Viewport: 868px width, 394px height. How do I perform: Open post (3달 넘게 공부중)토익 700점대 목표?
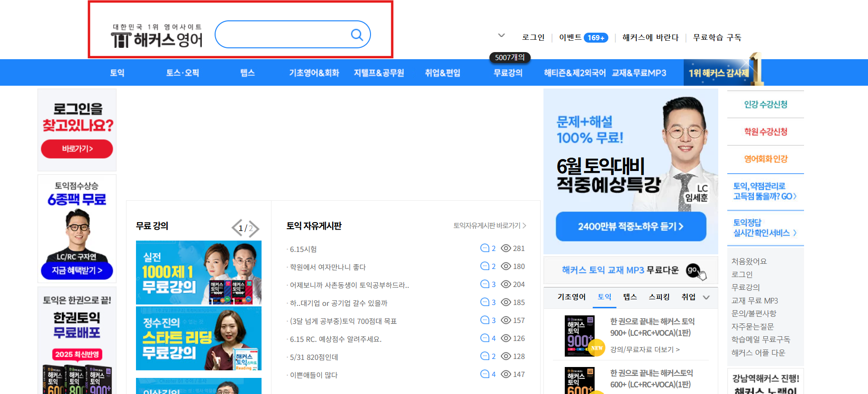pyautogui.click(x=343, y=321)
